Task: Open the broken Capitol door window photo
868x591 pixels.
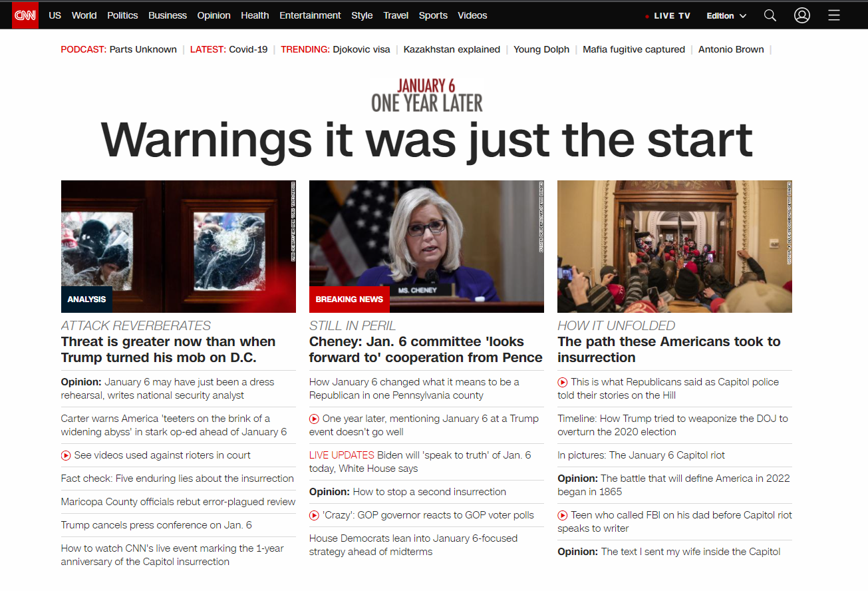Action: pos(178,246)
